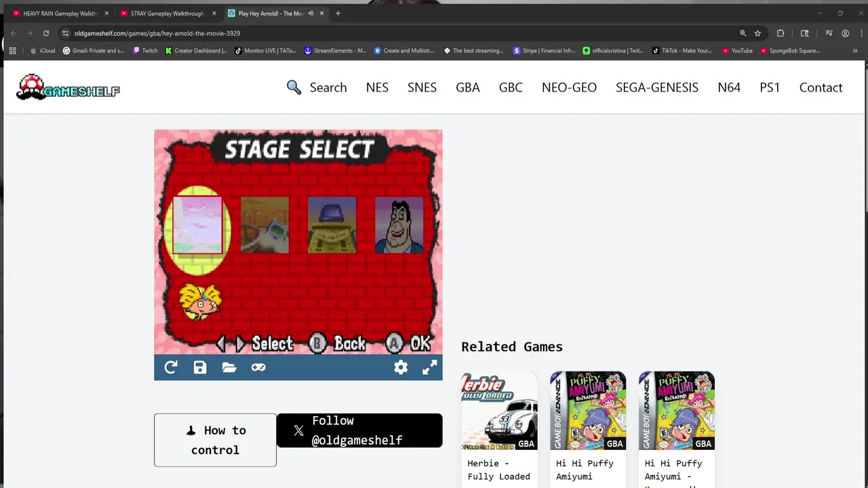This screenshot has height=488, width=868.
Task: Open the bookmarks apps grid icon
Action: [x=12, y=51]
